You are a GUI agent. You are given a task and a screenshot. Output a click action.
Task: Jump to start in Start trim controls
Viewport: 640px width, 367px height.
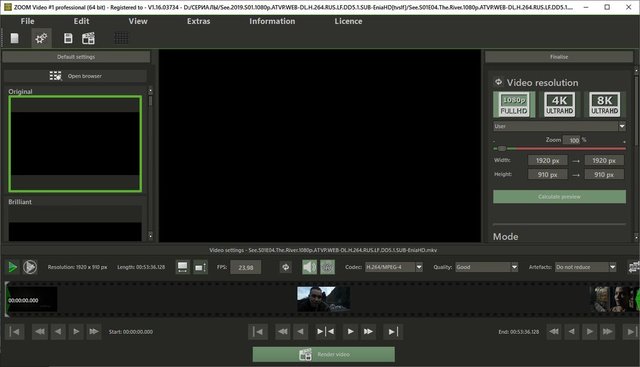[15, 332]
